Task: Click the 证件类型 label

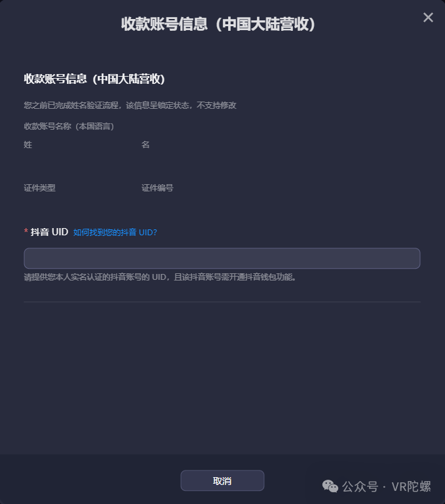Action: coord(39,187)
